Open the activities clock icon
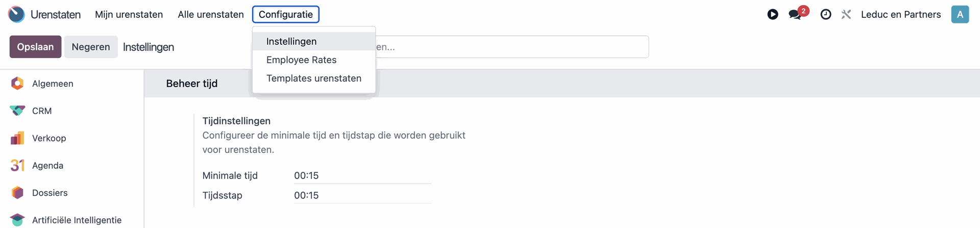Viewport: 980px width, 228px height. coord(826,14)
